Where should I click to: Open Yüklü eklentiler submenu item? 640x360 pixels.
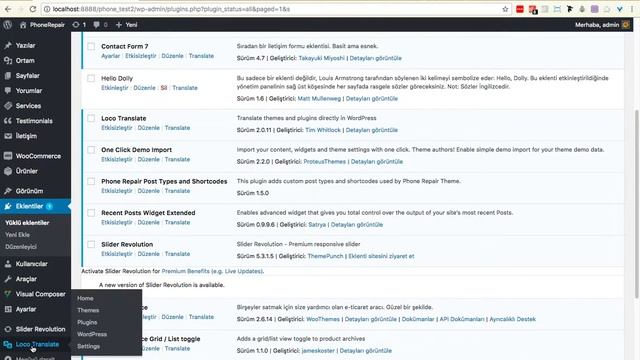[x=27, y=223]
